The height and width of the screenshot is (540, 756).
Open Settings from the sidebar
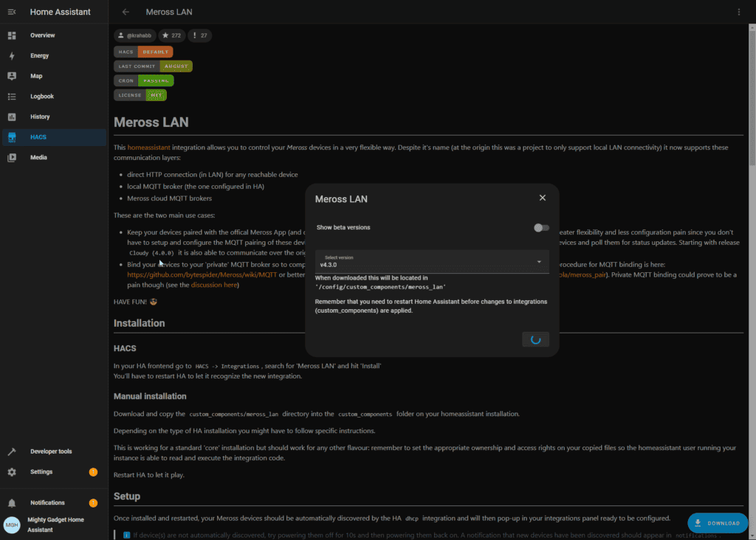[x=41, y=472]
